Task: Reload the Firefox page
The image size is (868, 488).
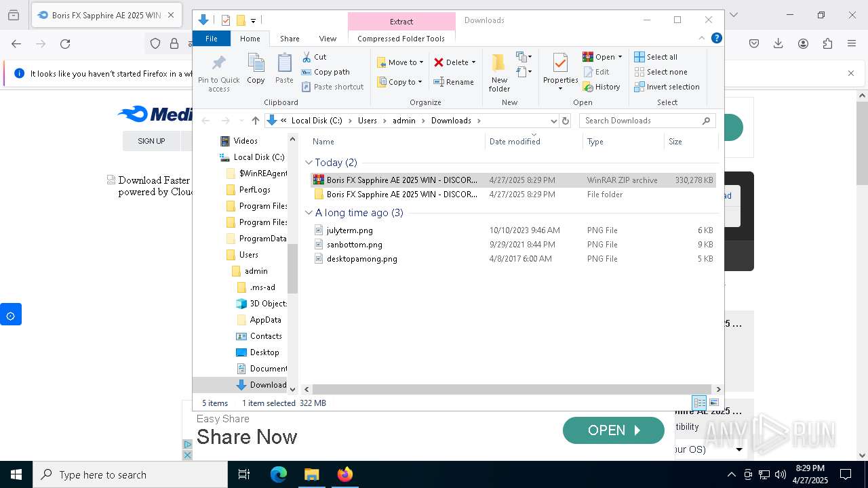Action: 65,44
